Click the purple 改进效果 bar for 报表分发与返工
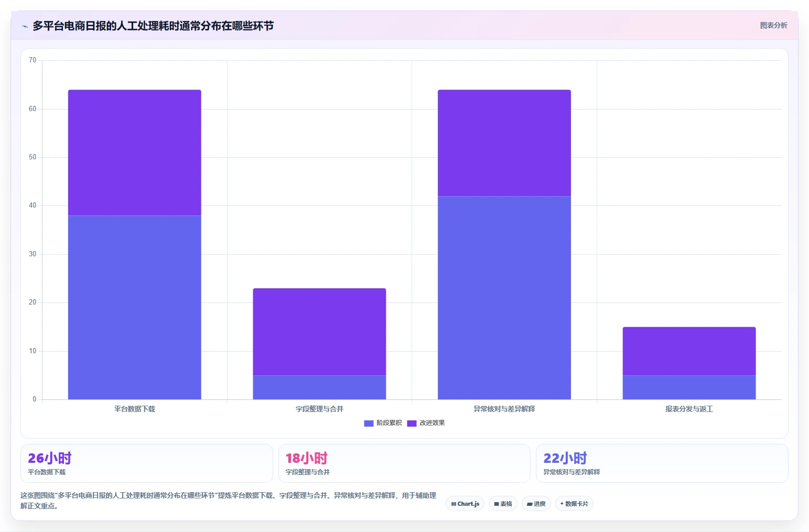This screenshot has width=809, height=532. coord(689,351)
